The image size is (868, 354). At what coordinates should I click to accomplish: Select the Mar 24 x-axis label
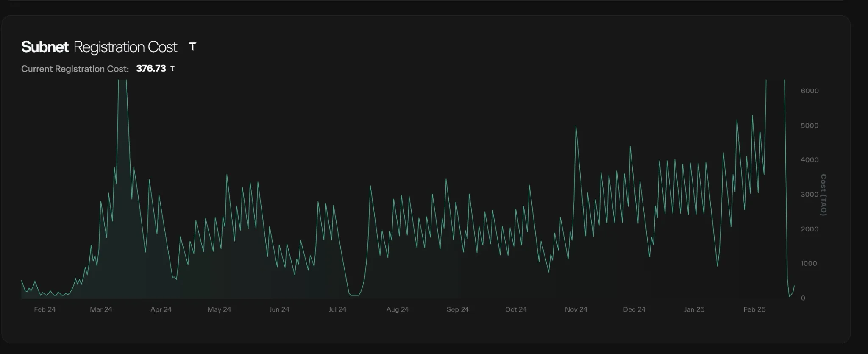(101, 309)
